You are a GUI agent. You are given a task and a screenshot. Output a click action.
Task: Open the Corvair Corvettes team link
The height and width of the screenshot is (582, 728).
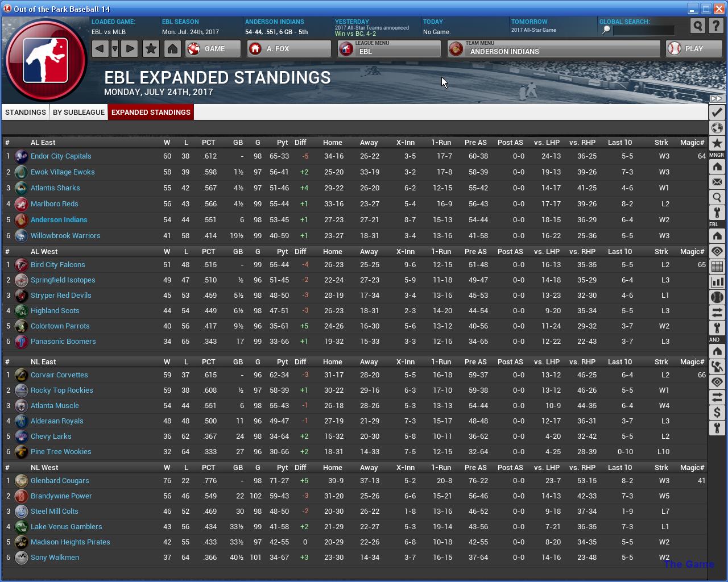point(59,375)
